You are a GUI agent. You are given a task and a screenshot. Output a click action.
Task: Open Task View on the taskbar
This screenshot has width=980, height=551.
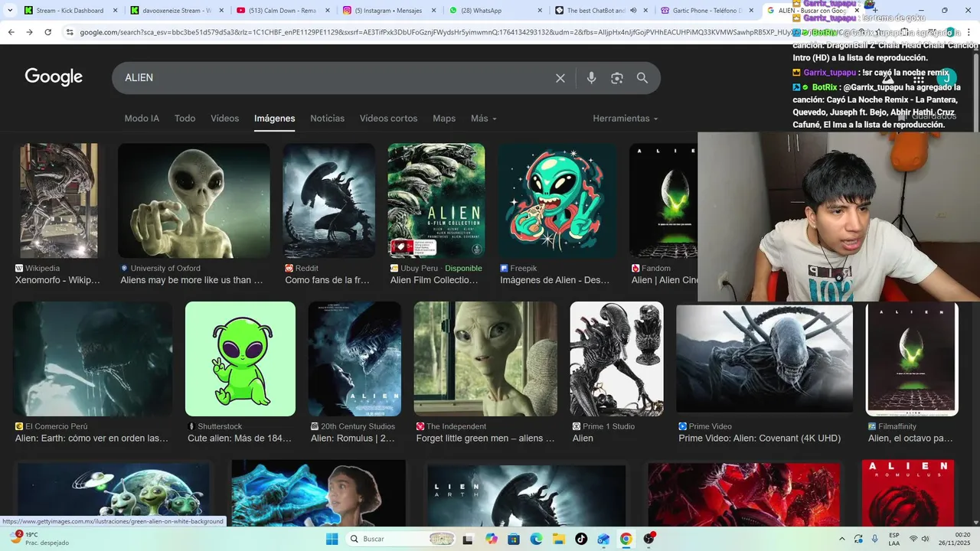[468, 539]
